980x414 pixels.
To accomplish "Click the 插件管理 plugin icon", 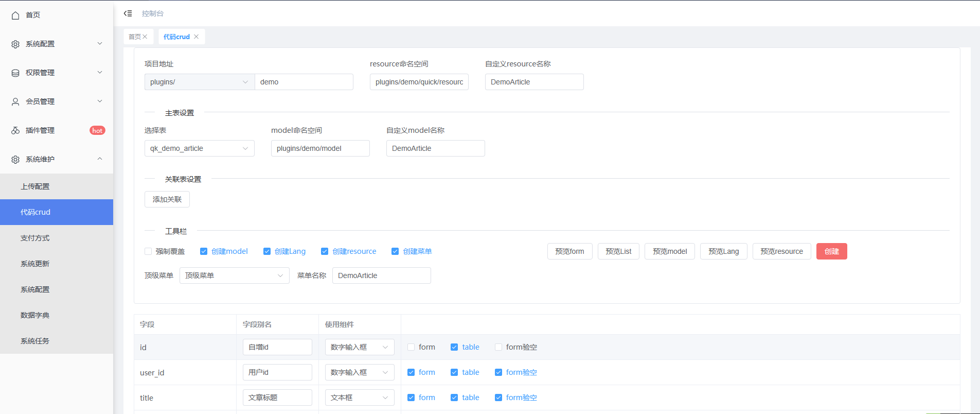I will [15, 131].
